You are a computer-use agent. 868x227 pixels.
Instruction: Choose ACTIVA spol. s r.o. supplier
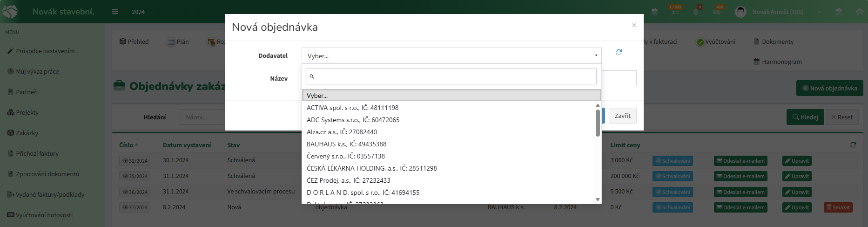tap(449, 108)
